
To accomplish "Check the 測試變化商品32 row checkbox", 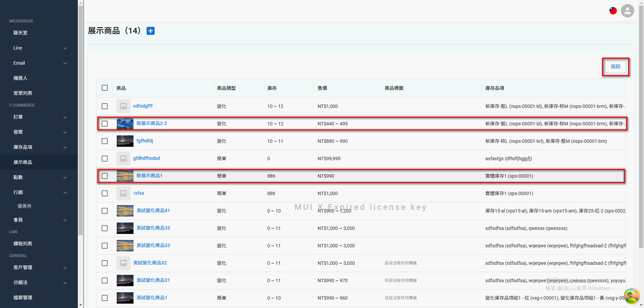I will [105, 263].
